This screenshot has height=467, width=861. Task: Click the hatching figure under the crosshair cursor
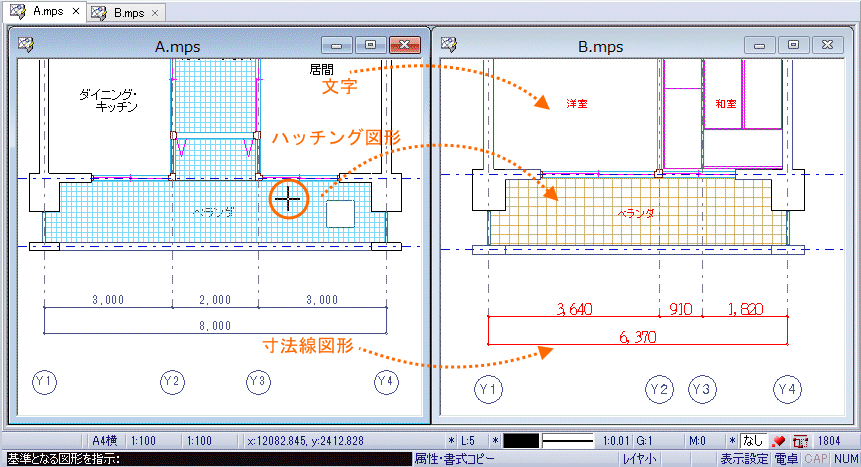[288, 198]
